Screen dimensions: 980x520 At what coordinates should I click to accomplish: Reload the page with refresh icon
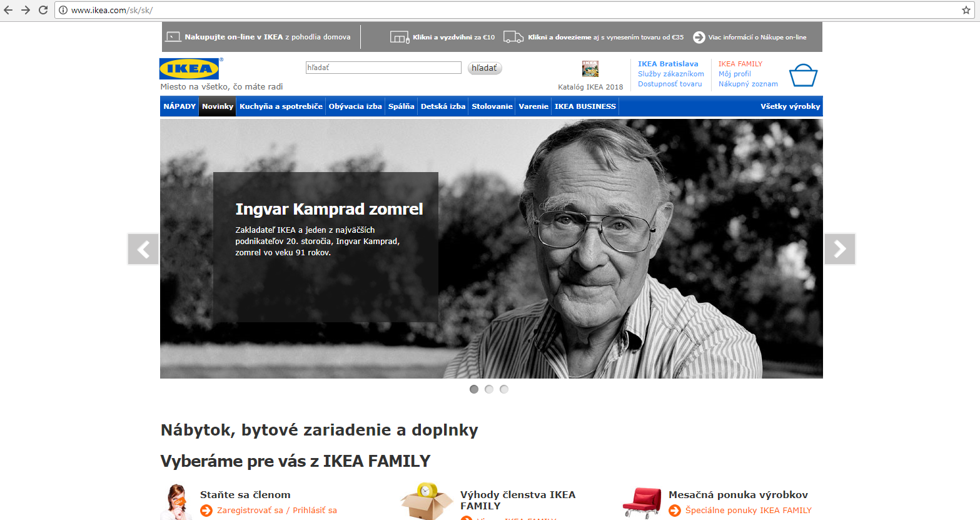click(x=43, y=10)
